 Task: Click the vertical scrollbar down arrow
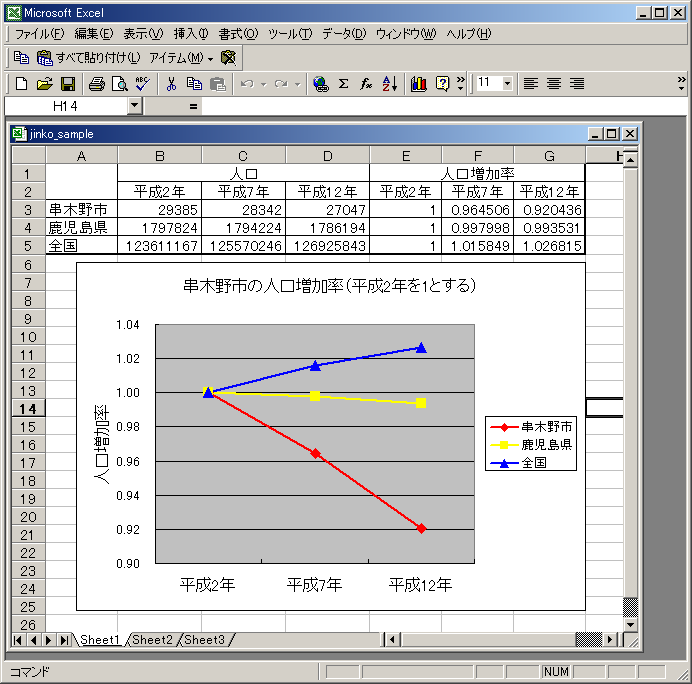click(x=630, y=624)
